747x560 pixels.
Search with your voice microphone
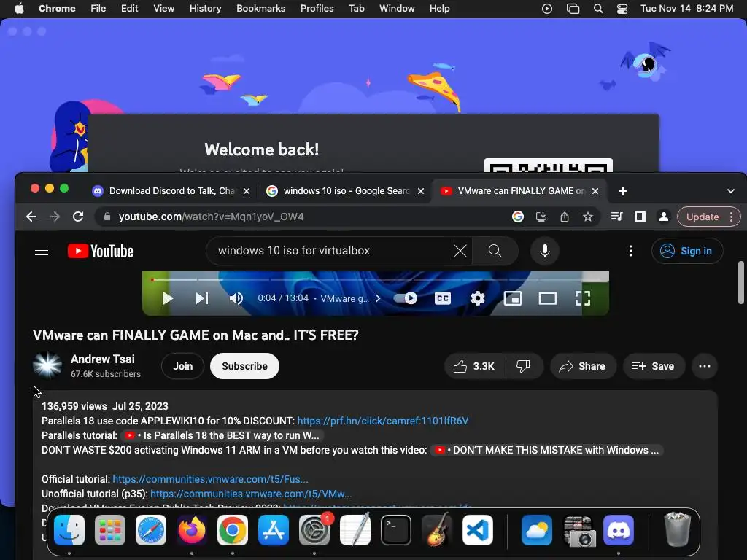[544, 251]
